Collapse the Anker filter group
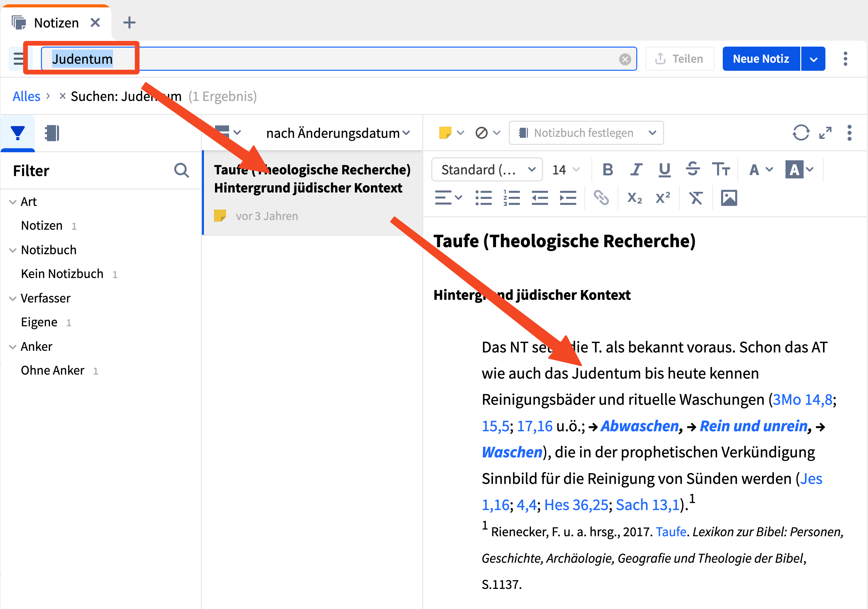 pyautogui.click(x=12, y=347)
